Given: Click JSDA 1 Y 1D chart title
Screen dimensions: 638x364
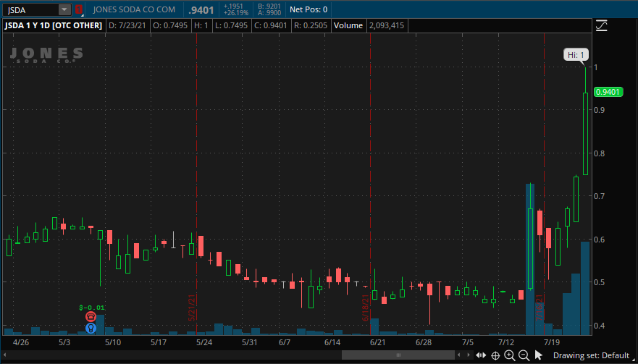Looking at the screenshot, I should tap(53, 25).
